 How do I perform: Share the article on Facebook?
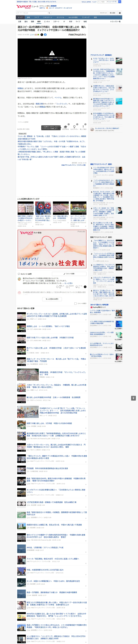45,35
